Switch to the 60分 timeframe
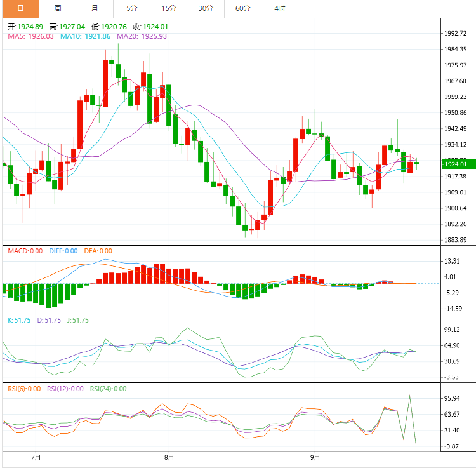The image size is (476, 468). [242, 8]
